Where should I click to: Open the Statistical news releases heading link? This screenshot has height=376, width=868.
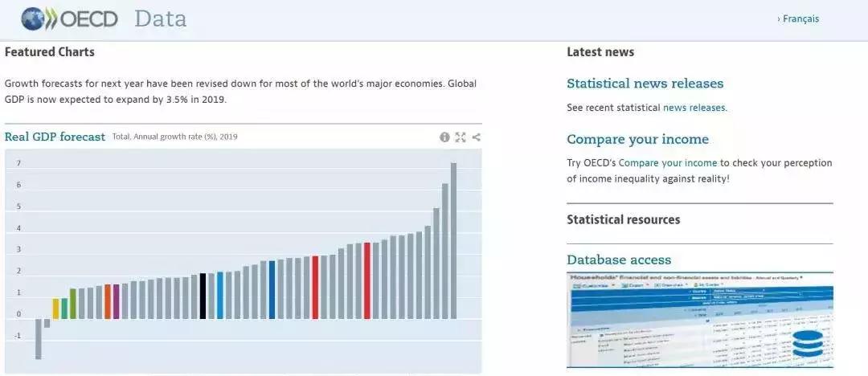pyautogui.click(x=645, y=84)
